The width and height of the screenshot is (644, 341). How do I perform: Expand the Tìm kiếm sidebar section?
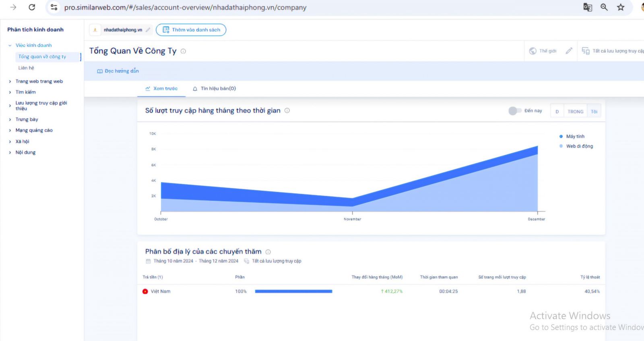point(25,92)
